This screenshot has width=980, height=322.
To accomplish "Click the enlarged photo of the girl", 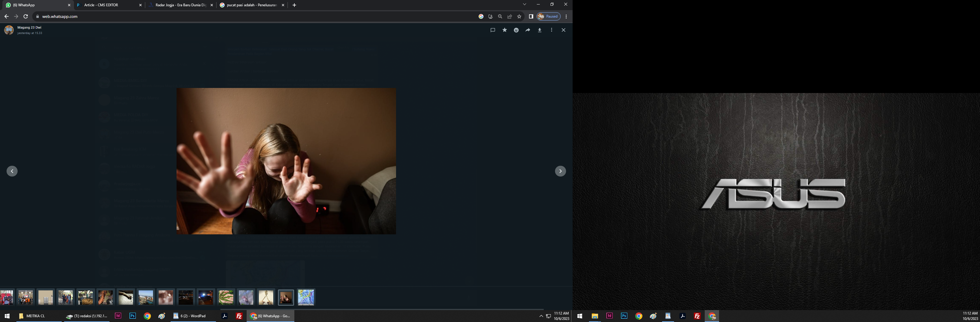I will click(286, 161).
